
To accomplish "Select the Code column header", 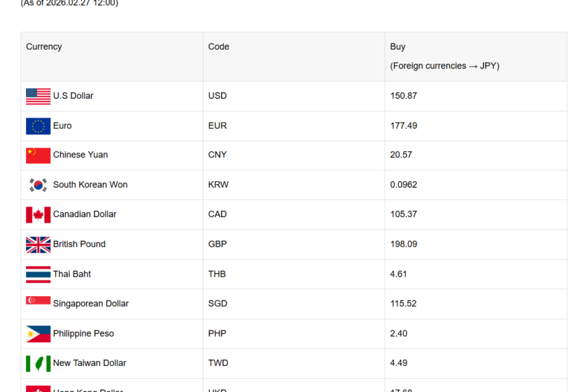I will point(218,47).
